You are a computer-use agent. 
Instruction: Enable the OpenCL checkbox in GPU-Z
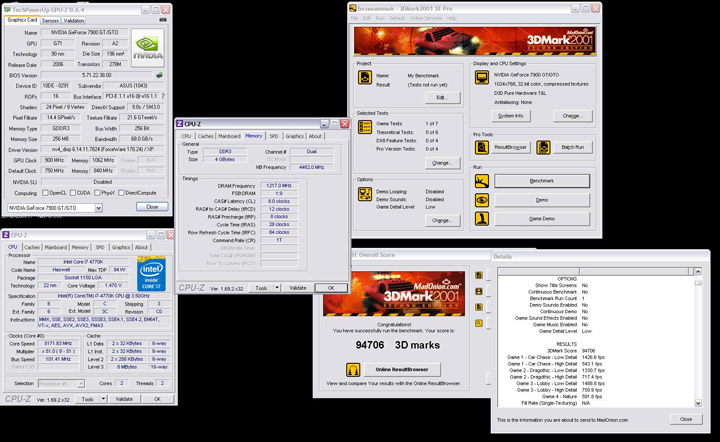pyautogui.click(x=45, y=193)
